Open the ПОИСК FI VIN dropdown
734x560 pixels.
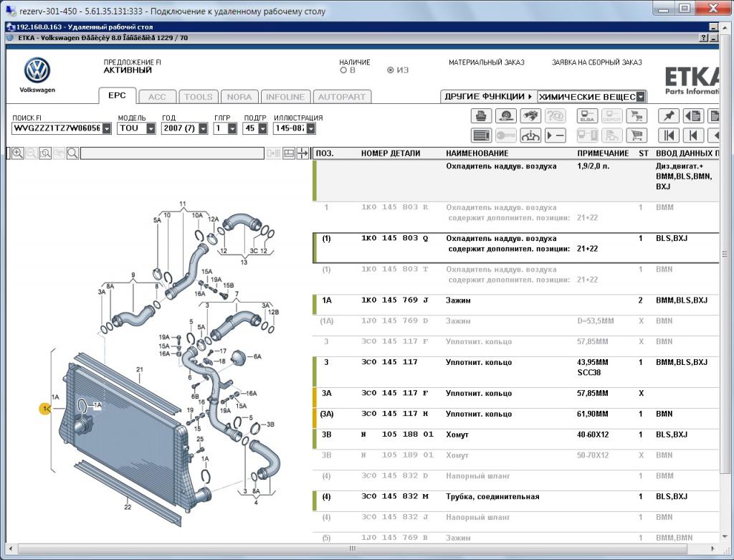click(x=107, y=128)
